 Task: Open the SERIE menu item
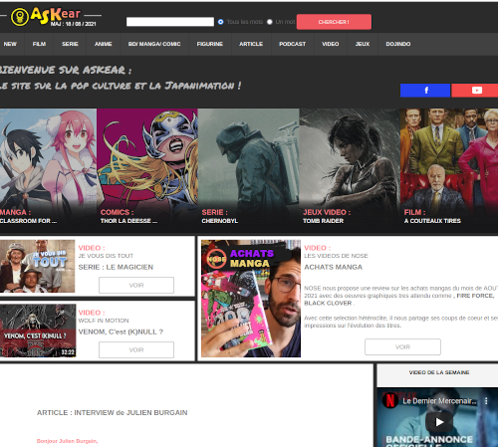point(70,44)
